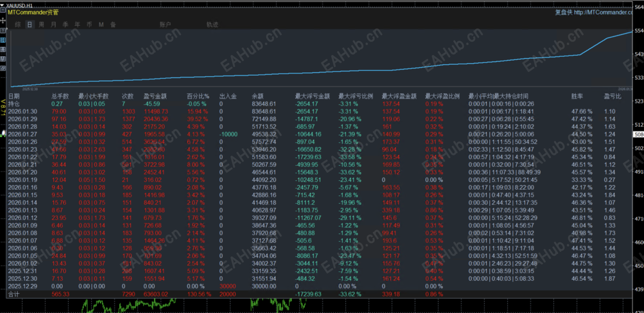Select the 2026.01.22 date row
This screenshot has width=644, height=313.
[x=23, y=157]
